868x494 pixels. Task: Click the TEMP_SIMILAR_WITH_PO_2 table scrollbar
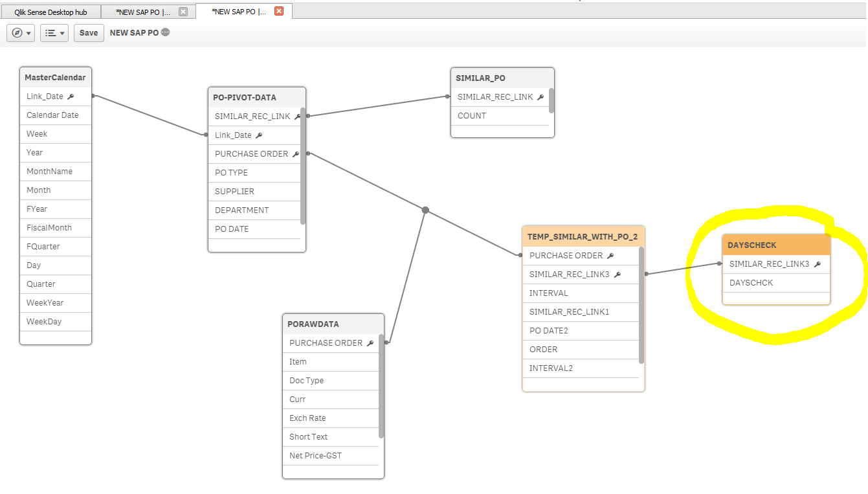click(x=641, y=305)
